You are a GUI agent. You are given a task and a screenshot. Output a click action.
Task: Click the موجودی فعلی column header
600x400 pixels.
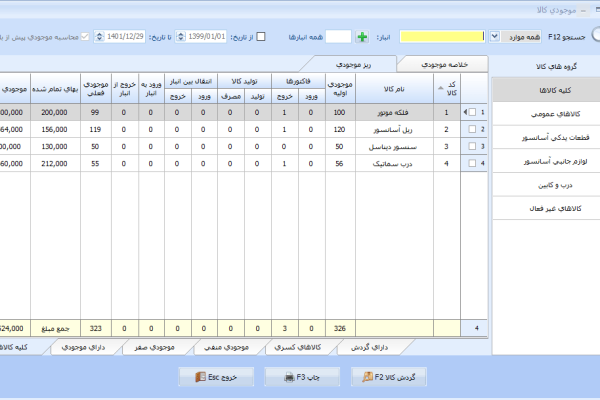96,88
